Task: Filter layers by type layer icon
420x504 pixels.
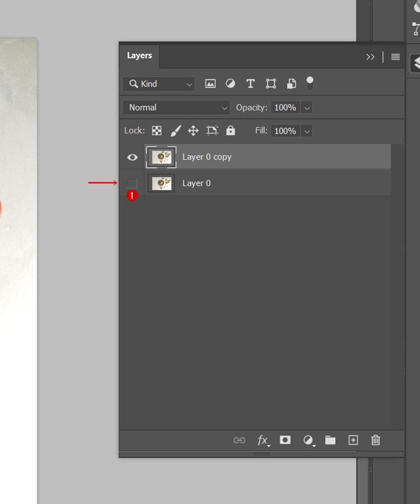Action: pyautogui.click(x=251, y=84)
